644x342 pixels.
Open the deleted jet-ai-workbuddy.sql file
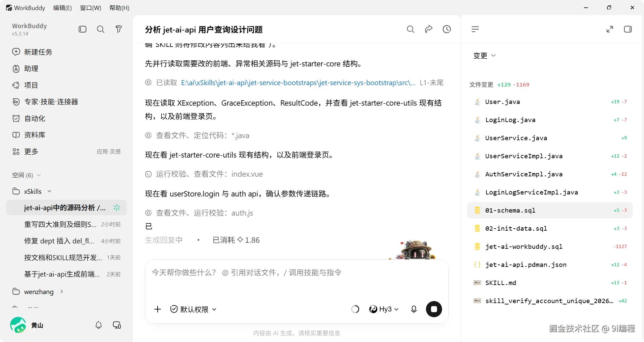coord(550,246)
